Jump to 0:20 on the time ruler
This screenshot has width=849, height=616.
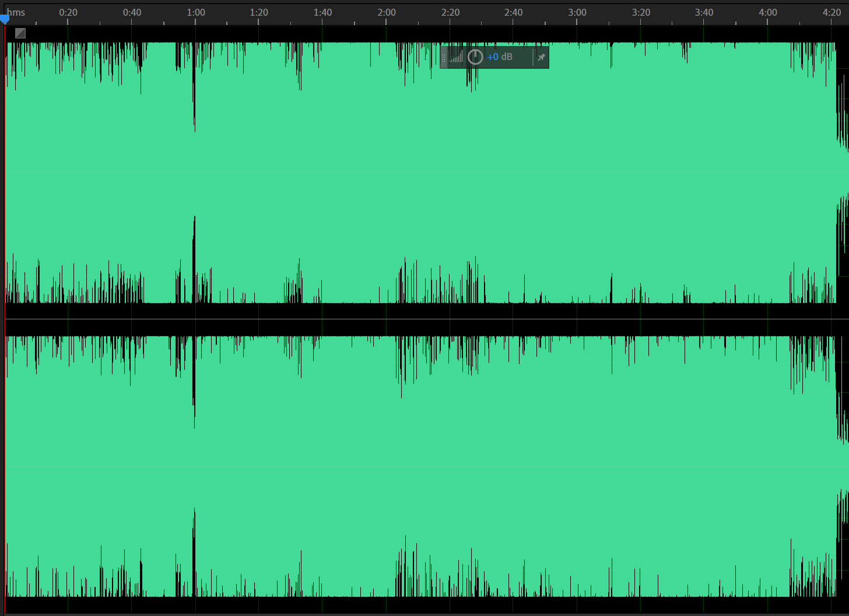[68, 12]
